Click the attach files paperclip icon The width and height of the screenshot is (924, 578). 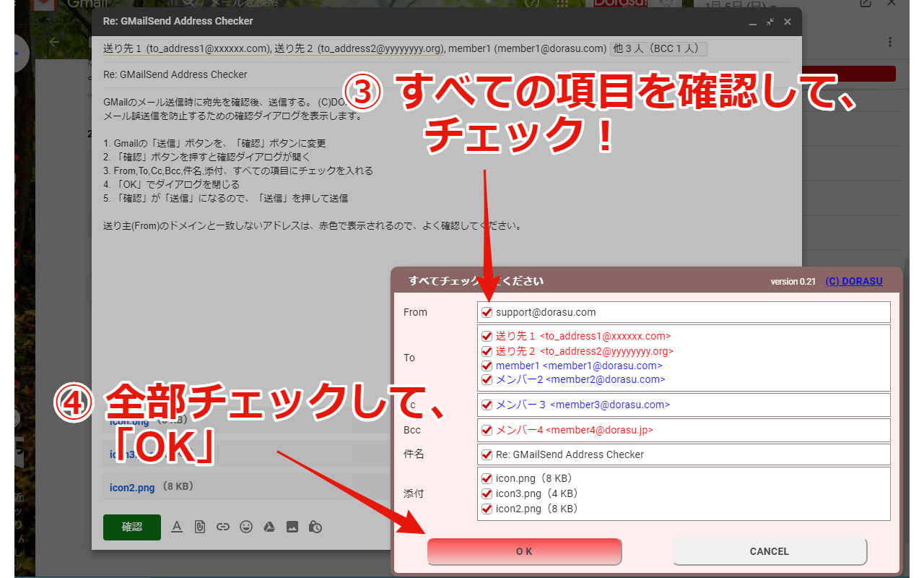[x=200, y=527]
